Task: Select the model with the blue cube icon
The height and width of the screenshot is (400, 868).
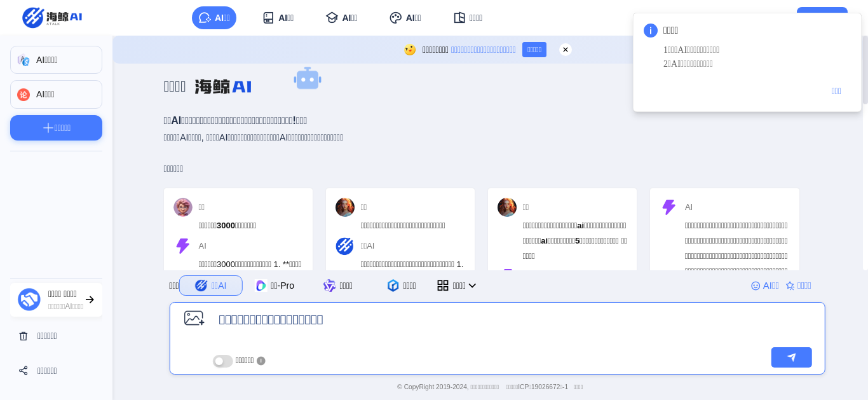Action: (x=402, y=286)
